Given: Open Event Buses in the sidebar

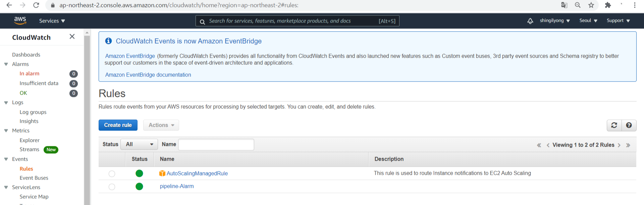Looking at the screenshot, I should pyautogui.click(x=34, y=178).
